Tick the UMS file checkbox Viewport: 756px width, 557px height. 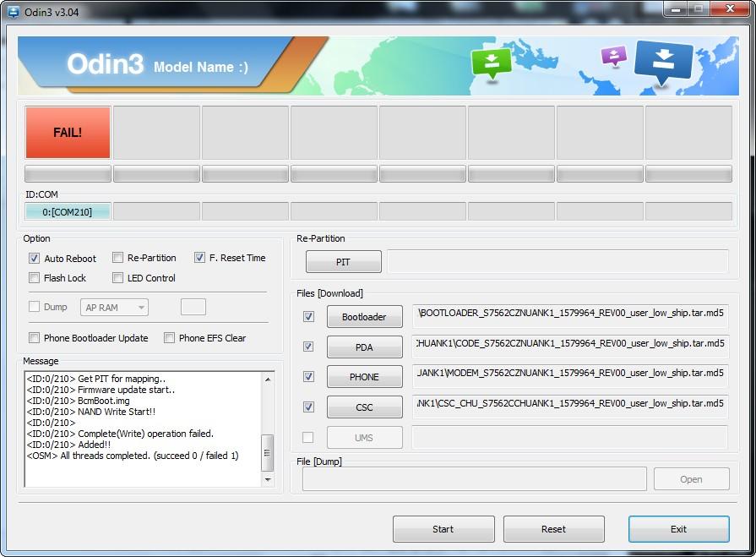click(x=307, y=438)
